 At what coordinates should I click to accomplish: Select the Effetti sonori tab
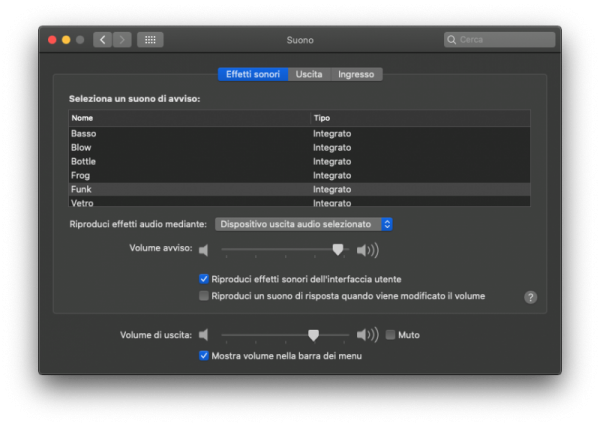253,74
